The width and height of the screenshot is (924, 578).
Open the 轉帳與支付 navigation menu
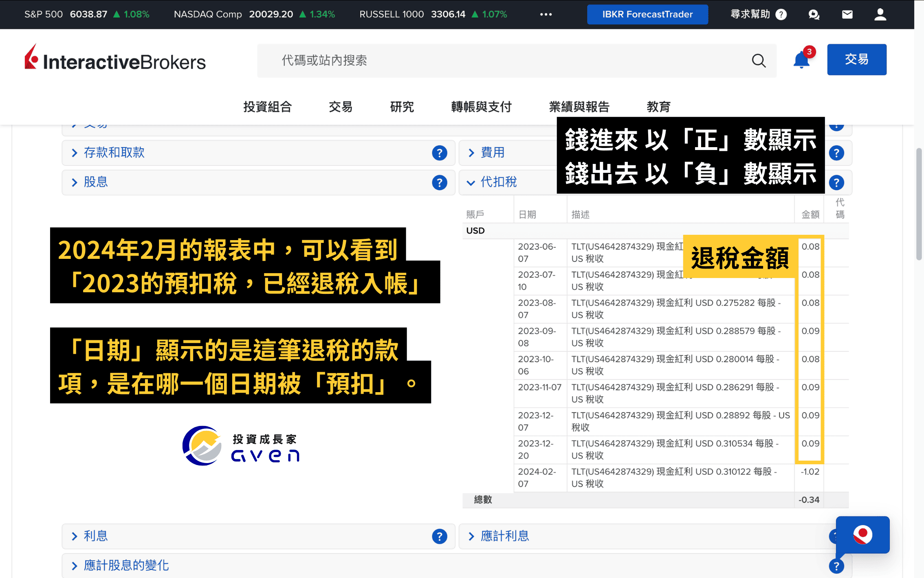point(481,106)
